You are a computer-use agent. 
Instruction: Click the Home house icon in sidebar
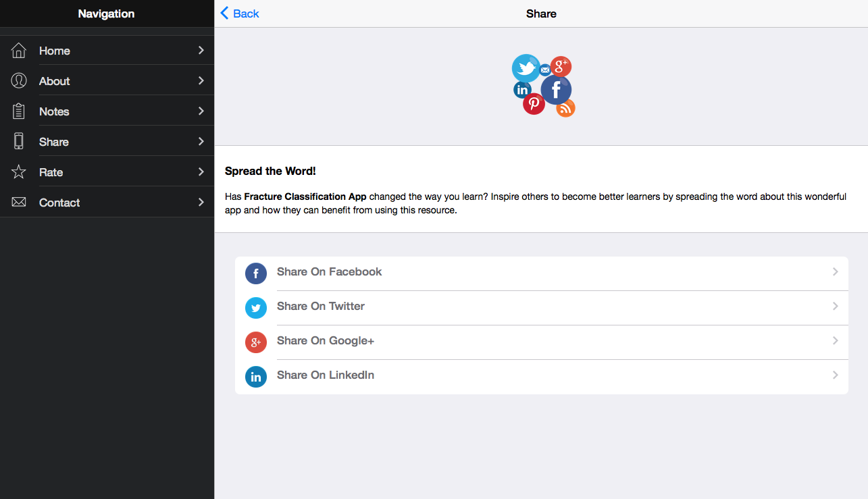click(19, 51)
